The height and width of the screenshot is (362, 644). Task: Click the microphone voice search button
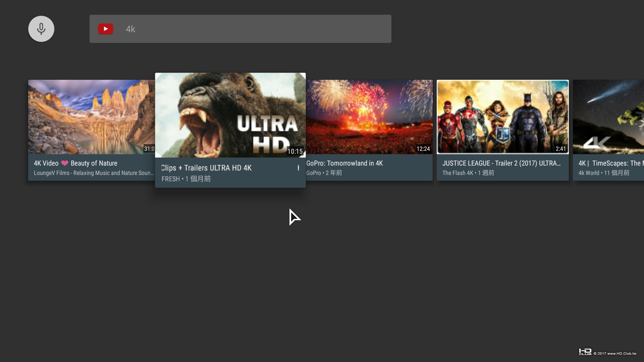(41, 29)
